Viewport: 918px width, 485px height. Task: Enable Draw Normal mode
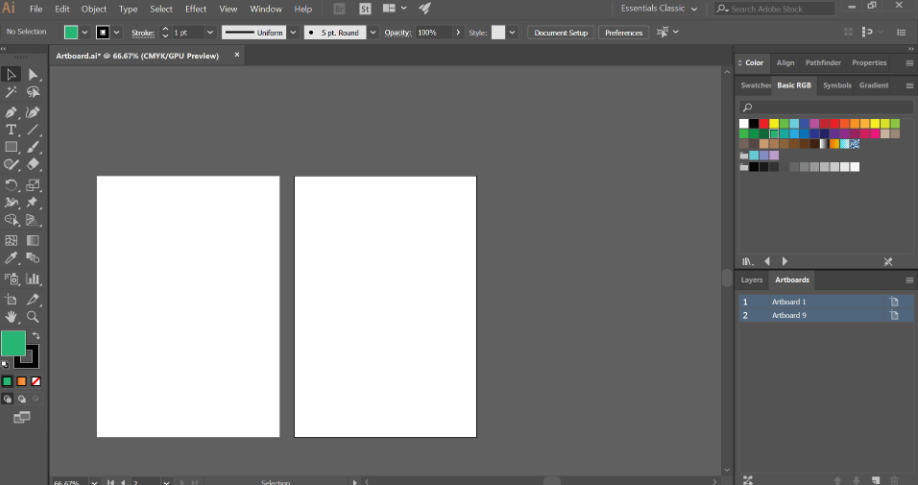[x=7, y=399]
